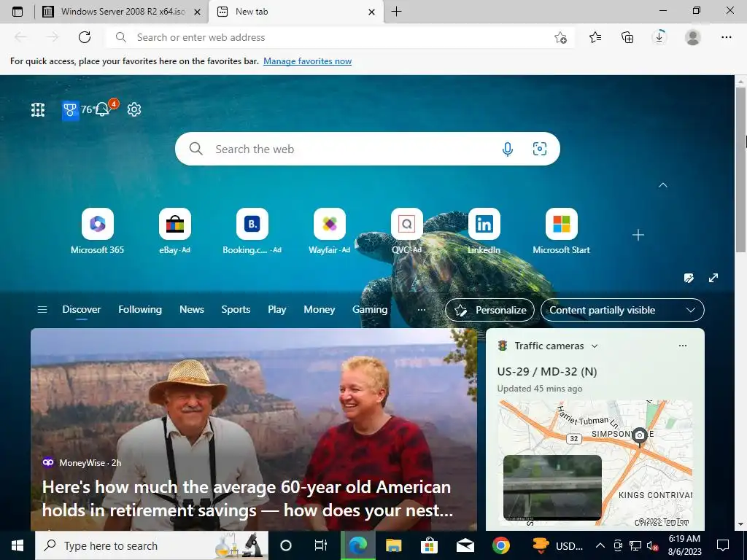
Task: Click the page vertical scrollbar thumb
Action: click(740, 169)
